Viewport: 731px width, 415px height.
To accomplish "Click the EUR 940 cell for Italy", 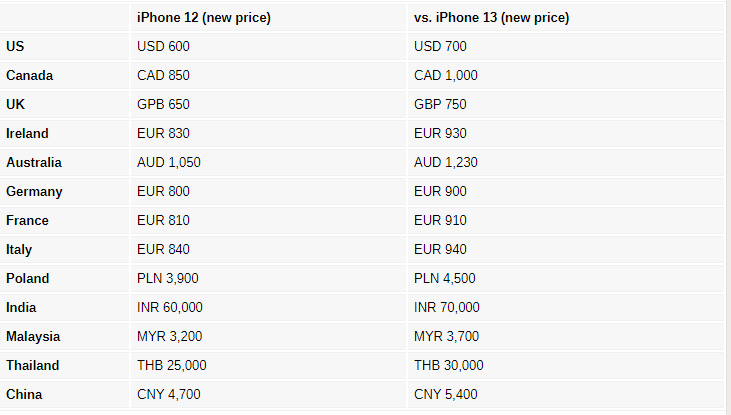I will (x=440, y=249).
